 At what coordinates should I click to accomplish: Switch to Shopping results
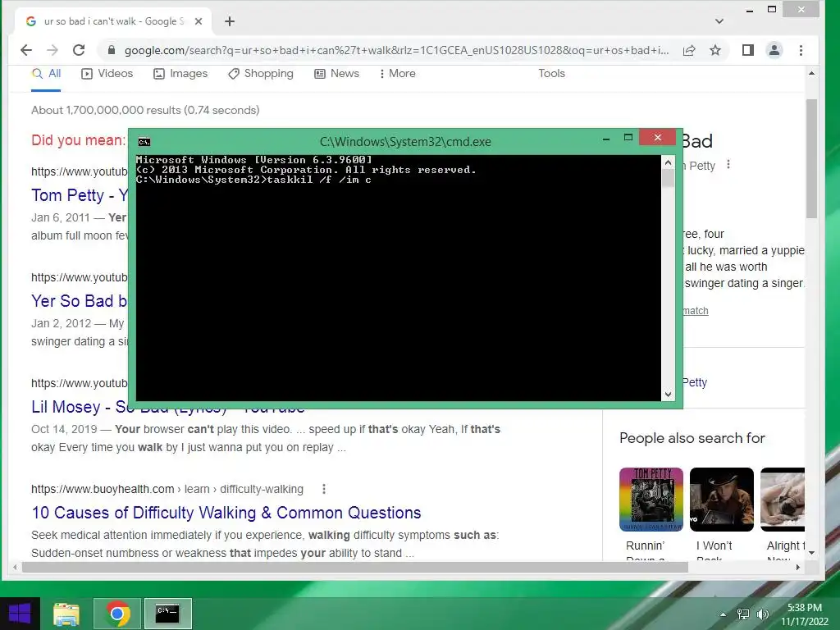click(x=261, y=73)
